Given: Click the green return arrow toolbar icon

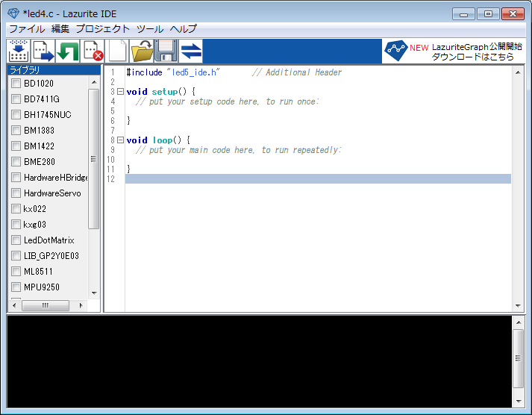Looking at the screenshot, I should (67, 51).
